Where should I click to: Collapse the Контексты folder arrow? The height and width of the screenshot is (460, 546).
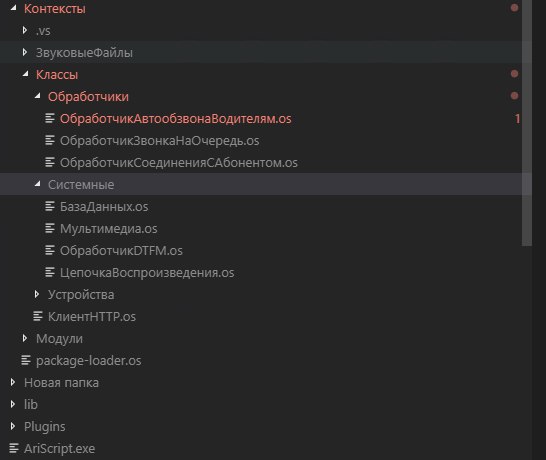pyautogui.click(x=14, y=8)
